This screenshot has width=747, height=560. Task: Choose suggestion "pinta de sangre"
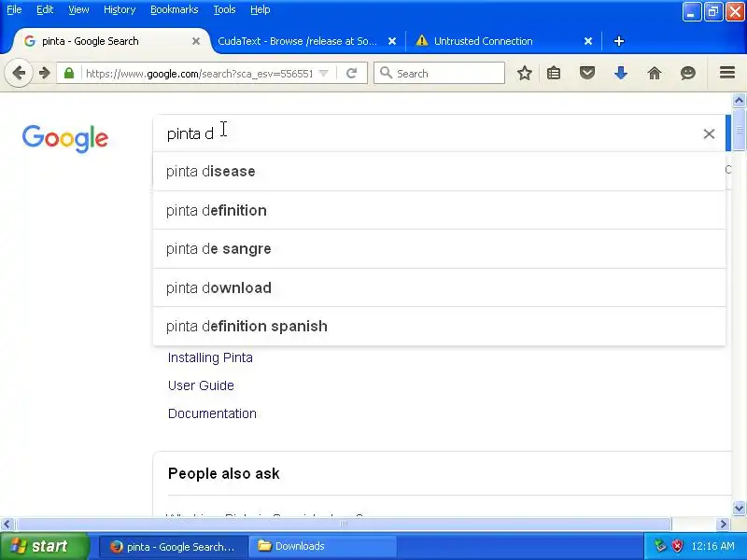439,249
